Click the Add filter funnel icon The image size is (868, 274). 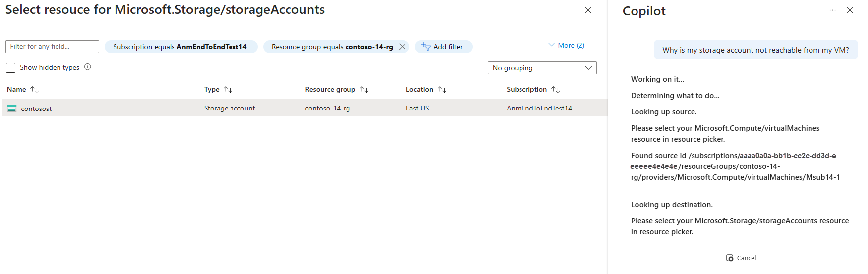(426, 47)
